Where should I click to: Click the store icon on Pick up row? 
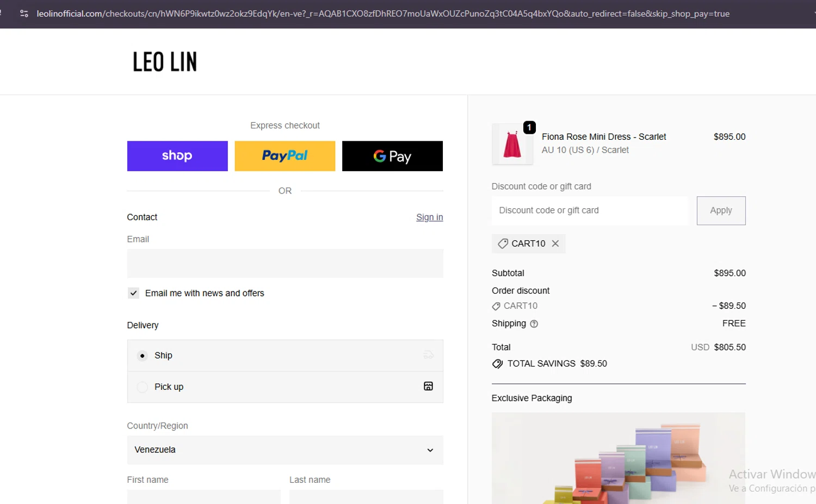click(x=429, y=386)
